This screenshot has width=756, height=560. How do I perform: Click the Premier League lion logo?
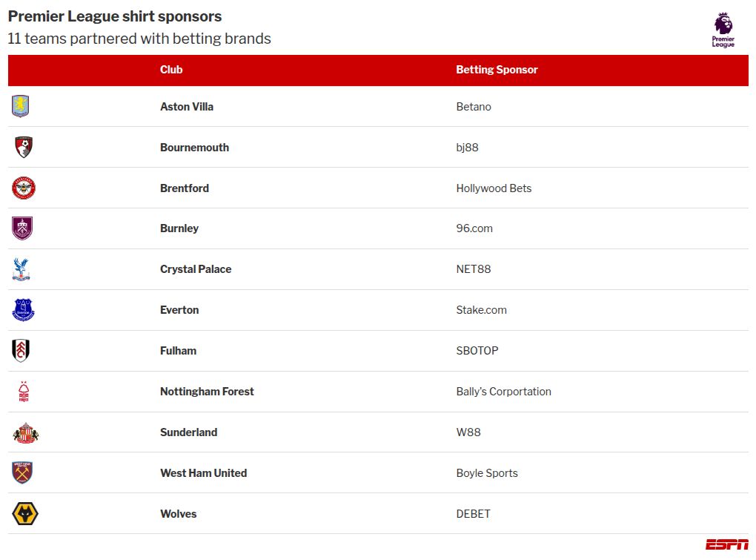coord(723,30)
